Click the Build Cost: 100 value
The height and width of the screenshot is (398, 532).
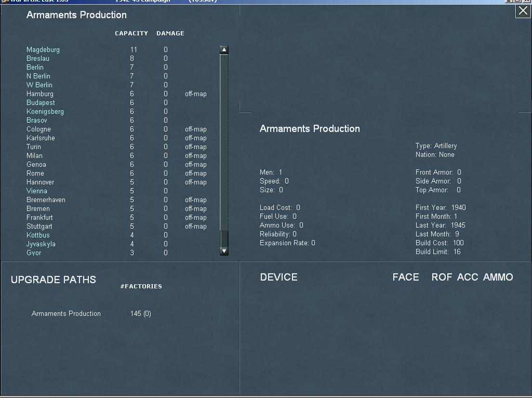click(440, 243)
